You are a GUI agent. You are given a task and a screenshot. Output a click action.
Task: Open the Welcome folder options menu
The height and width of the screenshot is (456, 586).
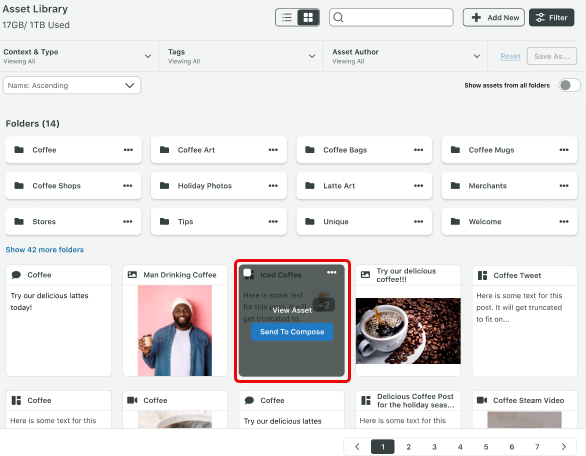pos(564,222)
